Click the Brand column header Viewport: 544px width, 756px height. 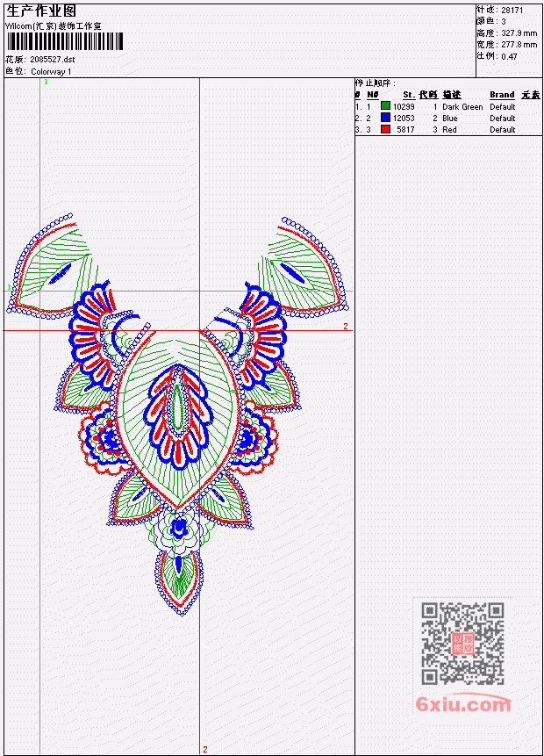point(502,95)
